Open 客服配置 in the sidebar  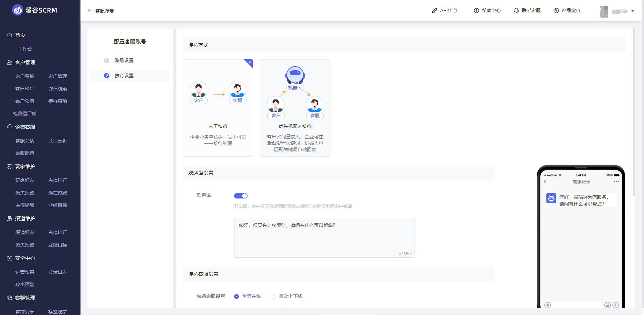coord(25,153)
